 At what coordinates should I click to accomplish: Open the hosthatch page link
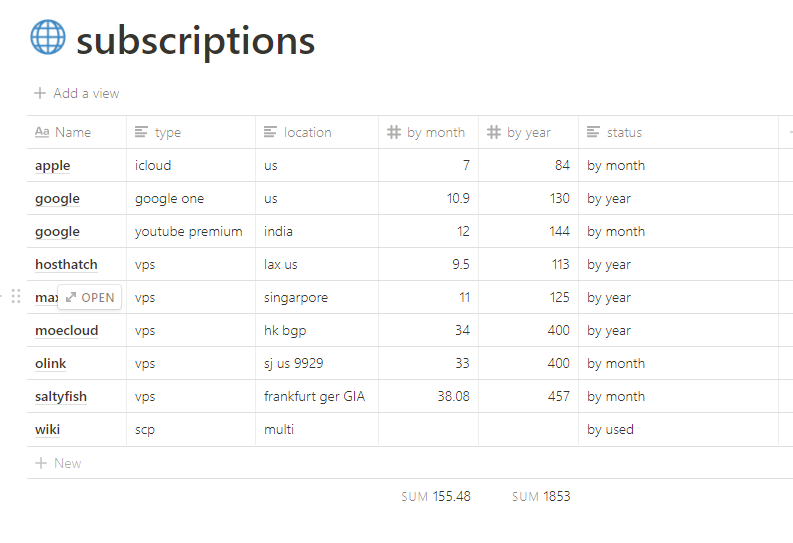66,265
